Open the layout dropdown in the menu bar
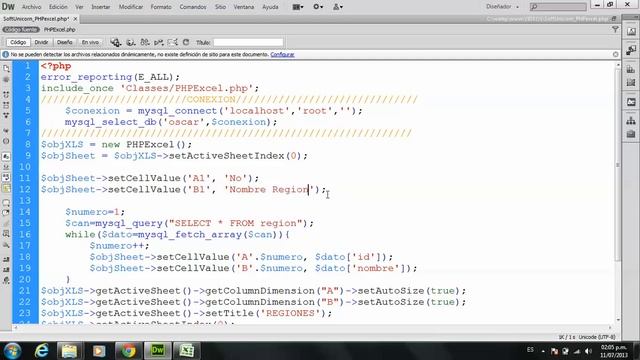Image resolution: width=640 pixels, height=360 pixels. (x=298, y=7)
